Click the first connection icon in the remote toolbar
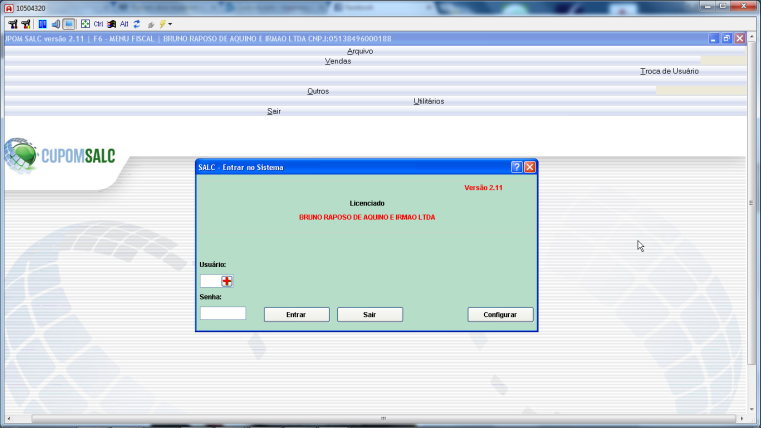Image resolution: width=761 pixels, height=428 pixels. pyautogui.click(x=13, y=24)
